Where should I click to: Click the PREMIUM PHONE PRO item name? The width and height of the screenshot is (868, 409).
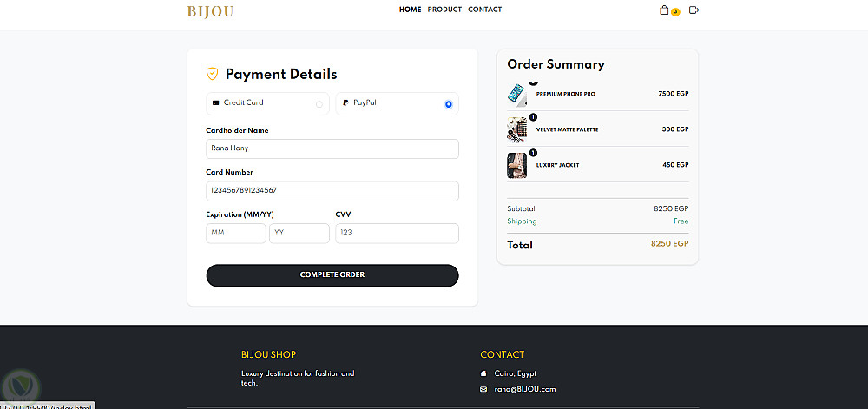point(566,94)
